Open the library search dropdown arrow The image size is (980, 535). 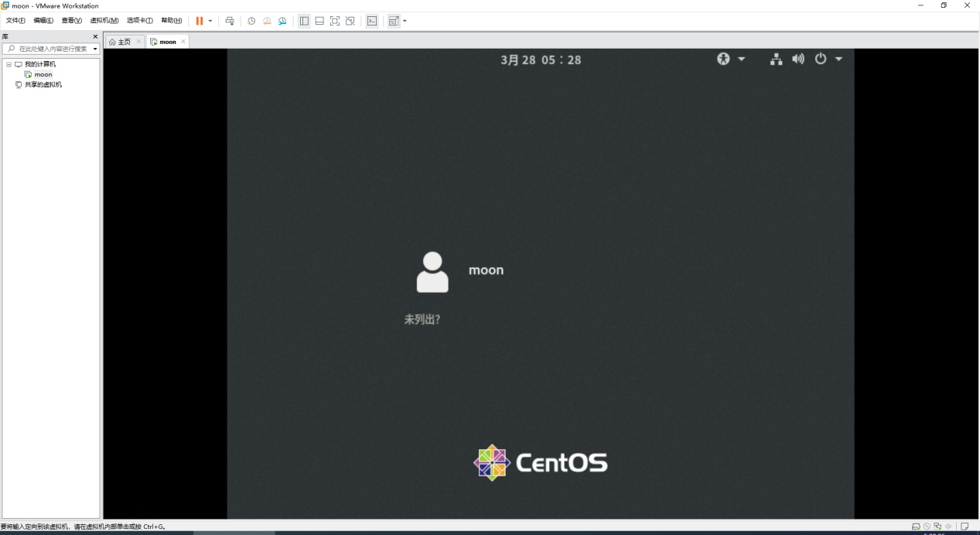95,49
